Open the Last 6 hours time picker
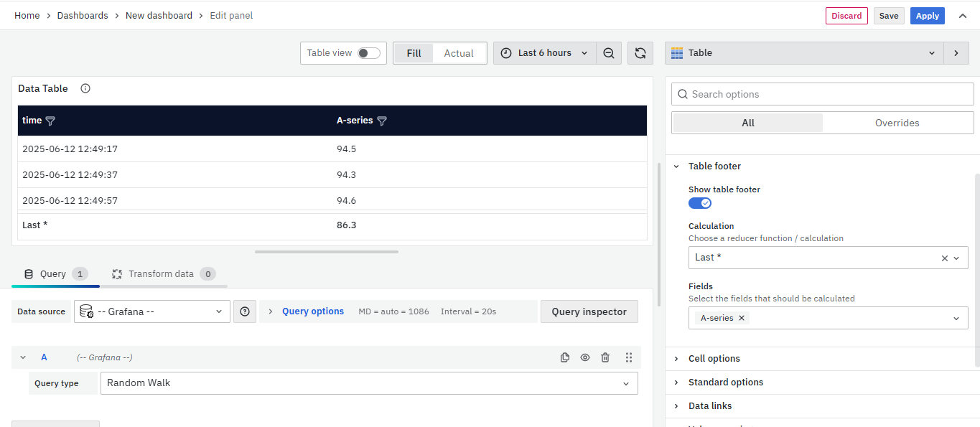Screen dimensions: 980x427 tap(544, 53)
